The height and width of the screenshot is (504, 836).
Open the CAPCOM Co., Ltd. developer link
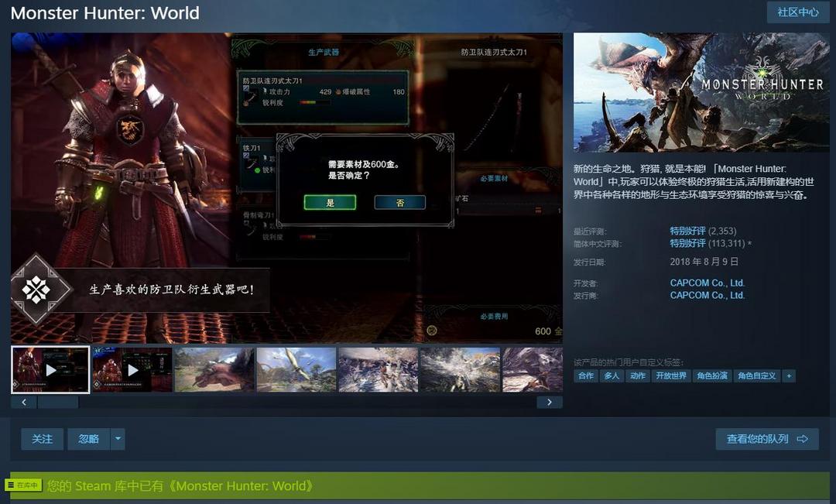707,283
